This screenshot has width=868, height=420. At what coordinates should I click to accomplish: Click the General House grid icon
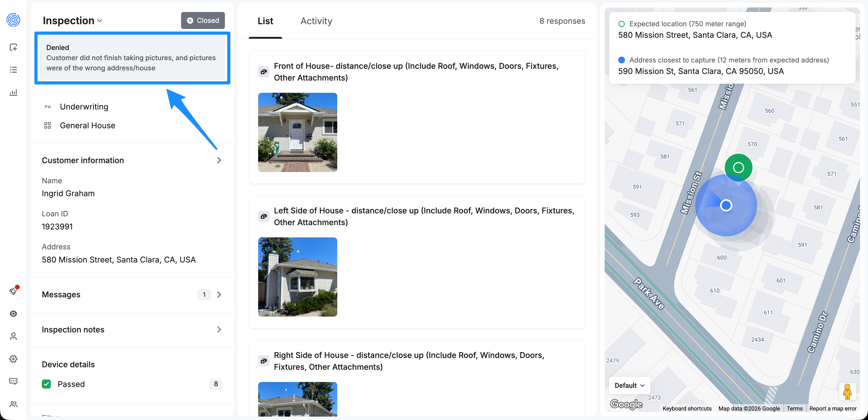[x=47, y=126]
